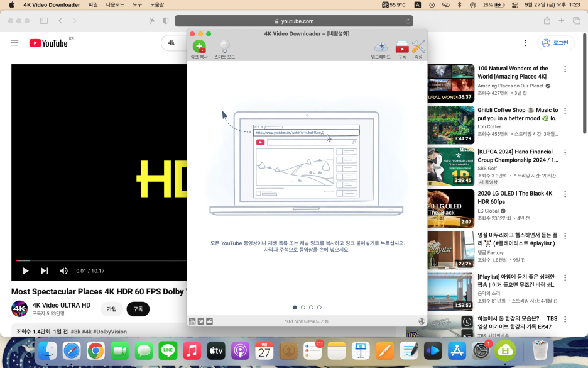Open more options for [Playlist] 아침에 듣기 좋은 video
The width and height of the screenshot is (588, 368).
pos(565,277)
